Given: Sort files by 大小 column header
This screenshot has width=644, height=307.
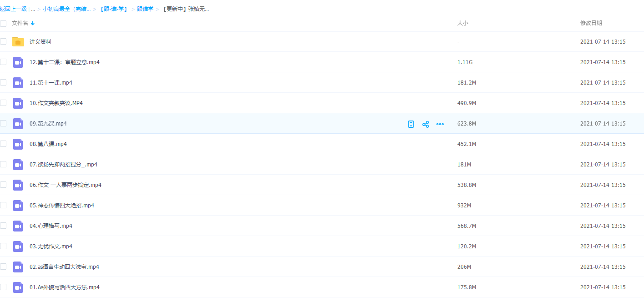Looking at the screenshot, I should click(462, 23).
